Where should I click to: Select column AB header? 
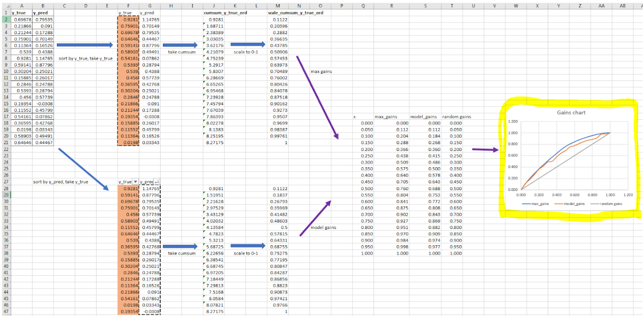coord(623,6)
